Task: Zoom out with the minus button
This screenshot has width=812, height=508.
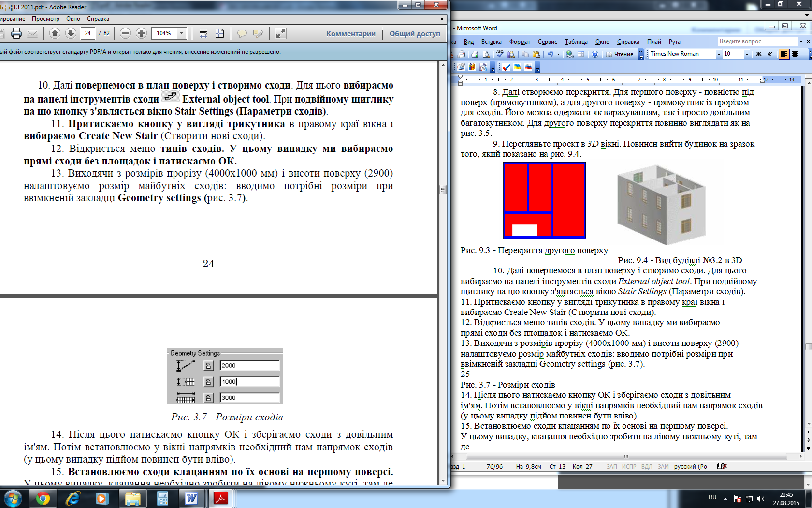Action: pyautogui.click(x=125, y=33)
